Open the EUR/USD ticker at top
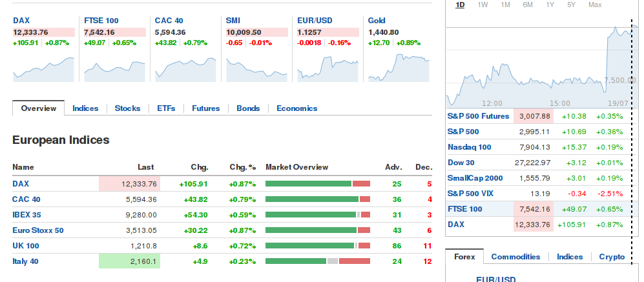Screen dimensions: 644x282 (x=315, y=21)
